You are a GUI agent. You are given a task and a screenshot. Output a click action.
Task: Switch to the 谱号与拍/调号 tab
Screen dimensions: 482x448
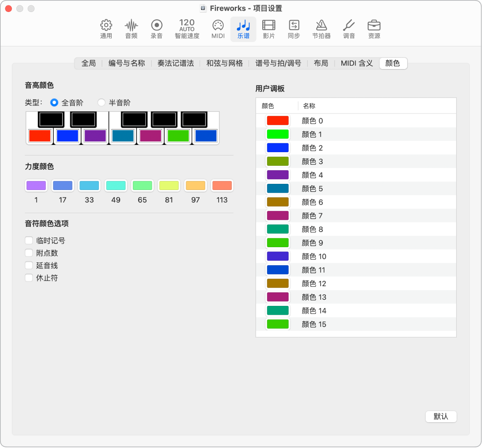click(x=278, y=63)
